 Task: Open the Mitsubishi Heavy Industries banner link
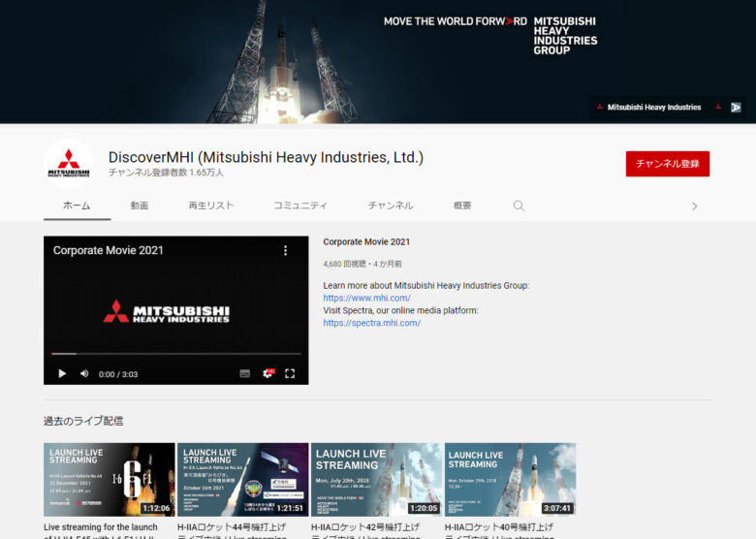[654, 107]
